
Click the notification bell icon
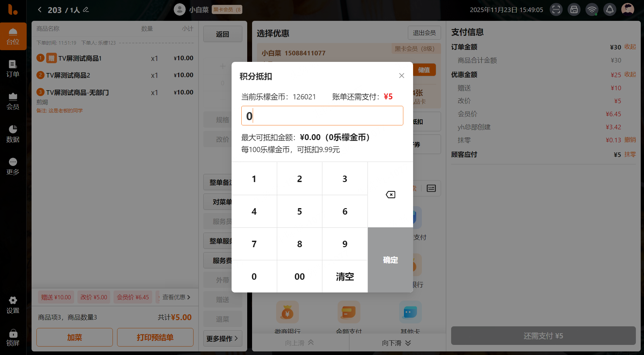610,10
